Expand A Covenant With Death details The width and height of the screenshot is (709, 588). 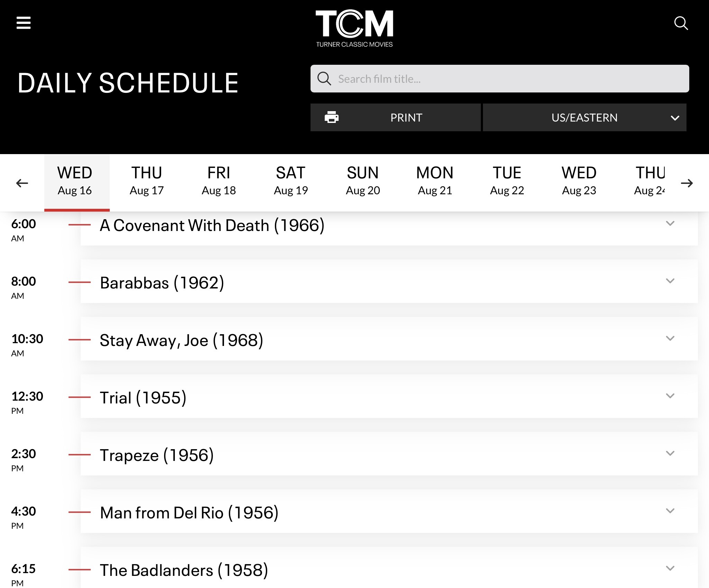pos(670,224)
